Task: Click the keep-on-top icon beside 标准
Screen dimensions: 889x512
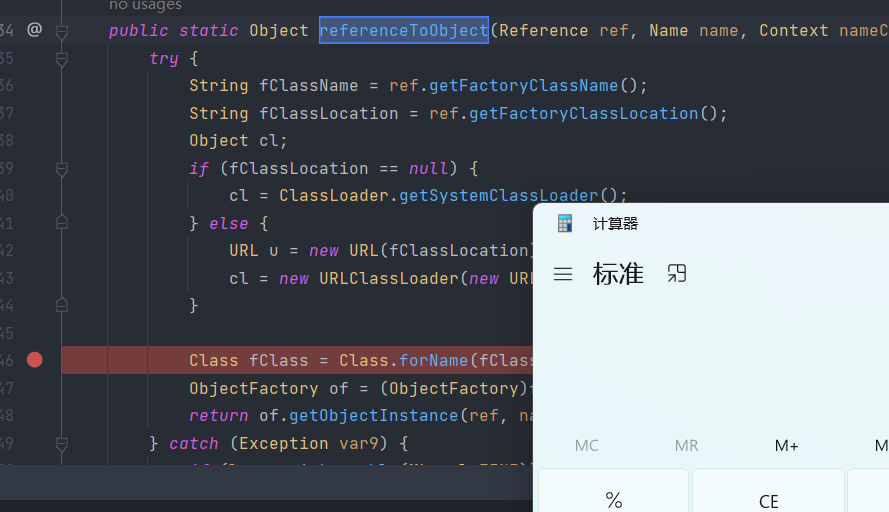Action: point(677,273)
